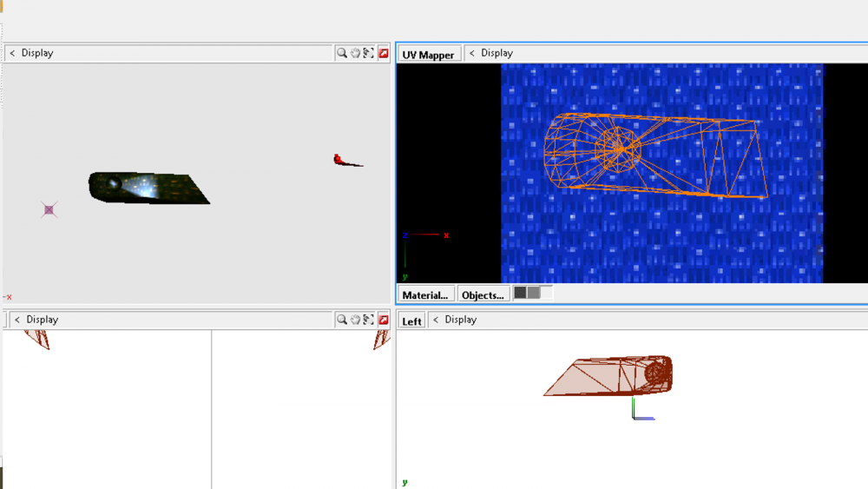
Task: Click the orange wireframe in UV Mapper
Action: point(655,155)
